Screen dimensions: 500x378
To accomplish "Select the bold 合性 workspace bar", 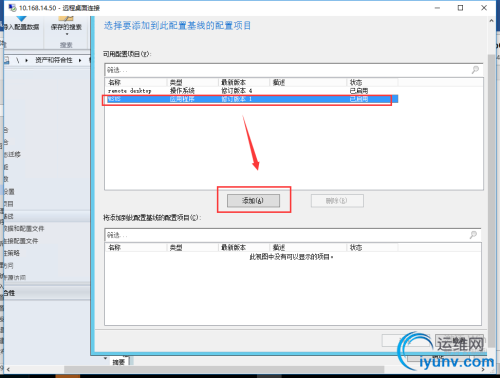I will [x=47, y=293].
